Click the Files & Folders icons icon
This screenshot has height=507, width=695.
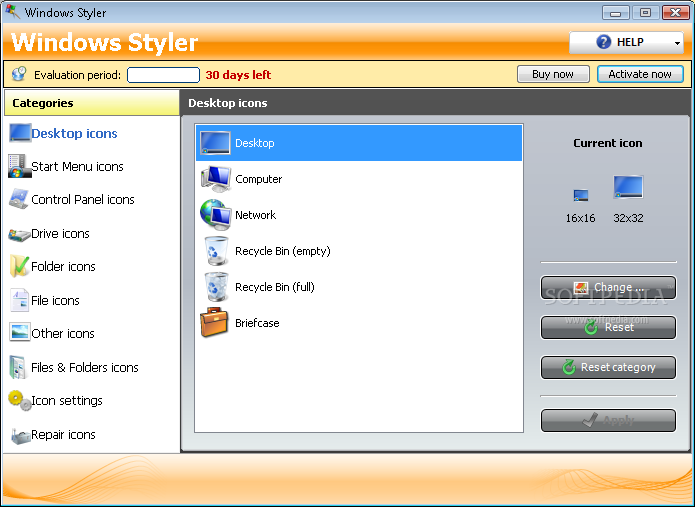click(x=19, y=367)
